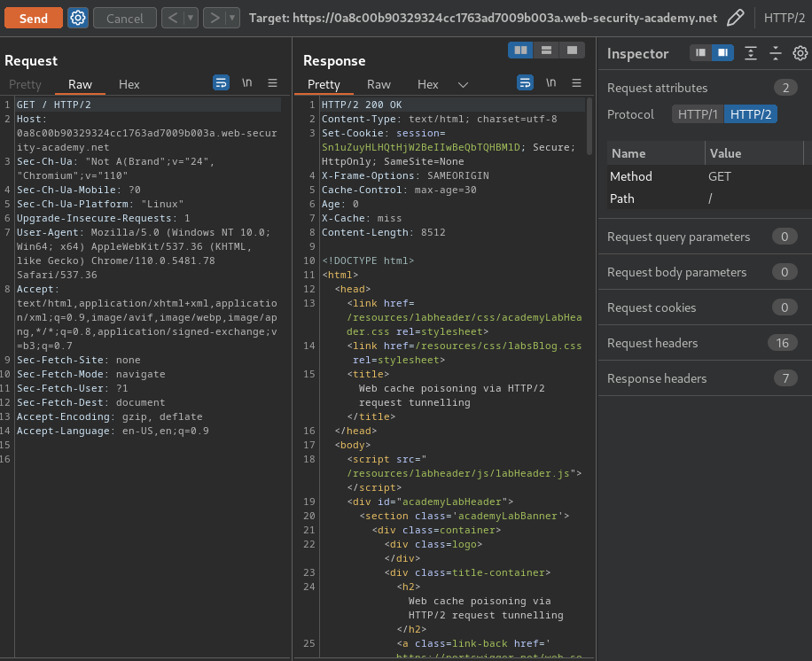Dock Inspector on right side
812x661 pixels.
pos(723,53)
